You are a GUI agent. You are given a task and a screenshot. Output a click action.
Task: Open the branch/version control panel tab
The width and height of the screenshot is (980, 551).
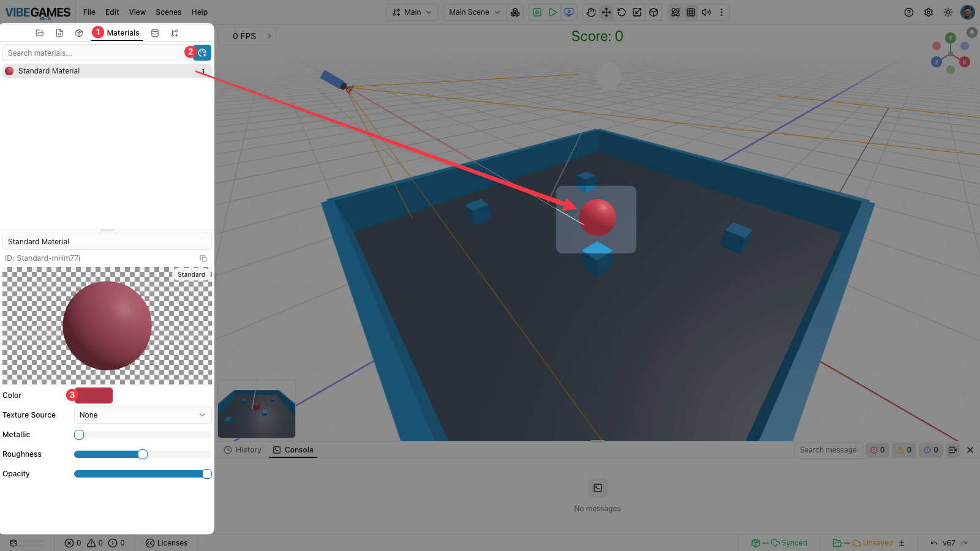[x=175, y=33]
